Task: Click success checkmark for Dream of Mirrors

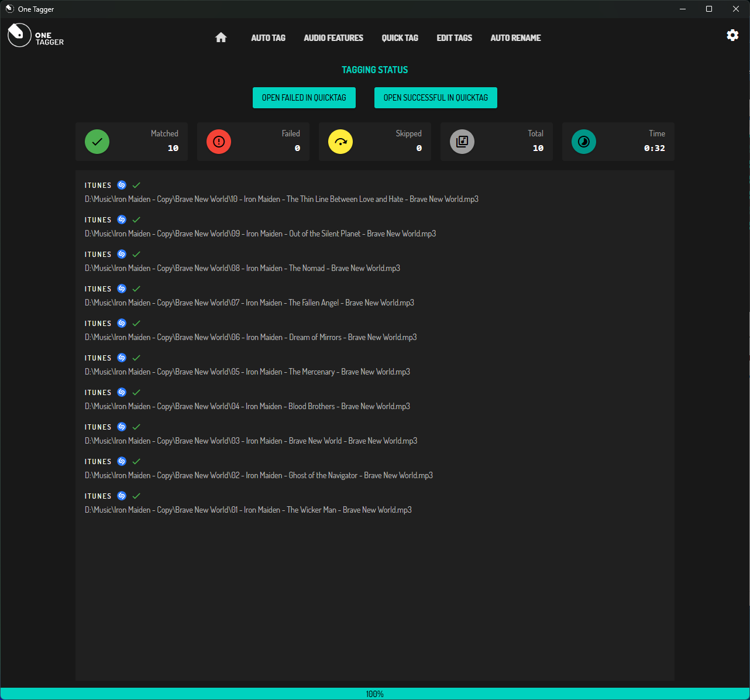Action: (136, 323)
